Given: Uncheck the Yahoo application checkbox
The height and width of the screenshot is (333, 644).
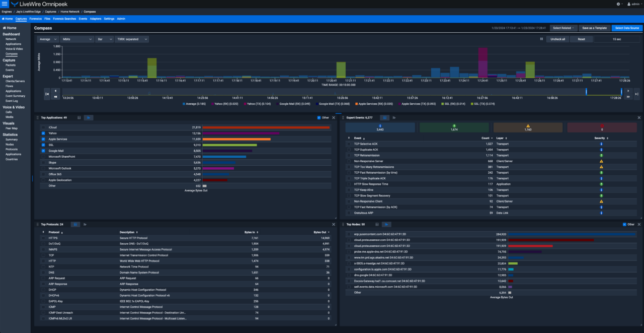Looking at the screenshot, I should (x=44, y=133).
